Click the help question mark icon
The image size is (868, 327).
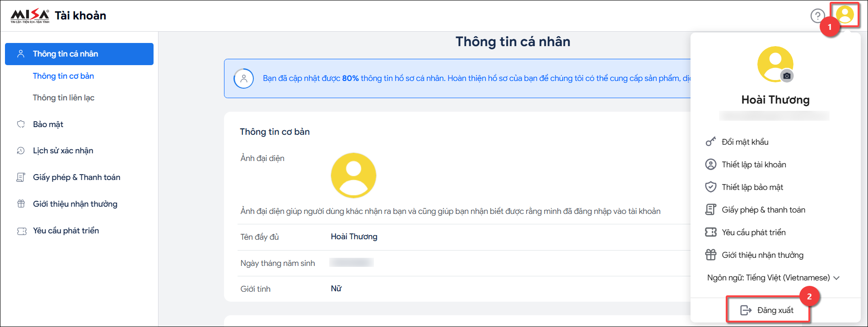point(817,16)
